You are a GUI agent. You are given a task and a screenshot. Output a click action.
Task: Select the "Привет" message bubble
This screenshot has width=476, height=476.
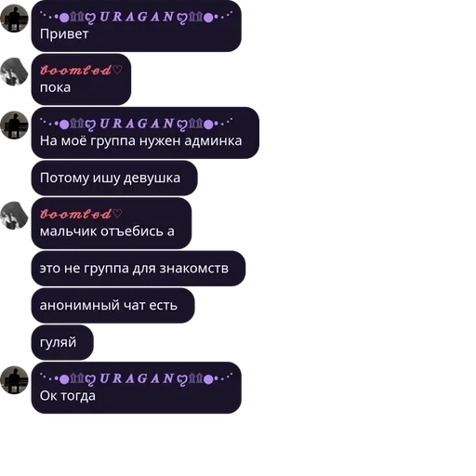point(137,26)
